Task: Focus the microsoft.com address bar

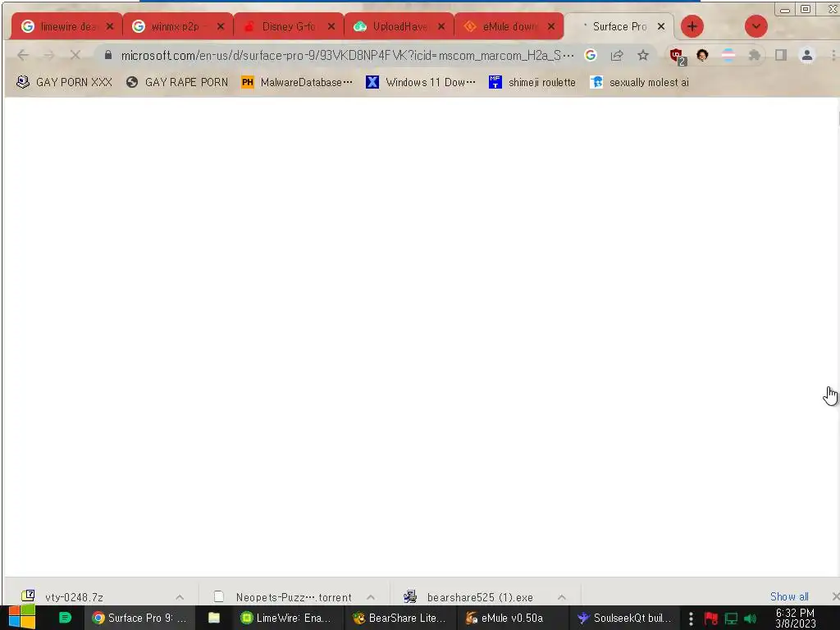Action: pyautogui.click(x=347, y=55)
